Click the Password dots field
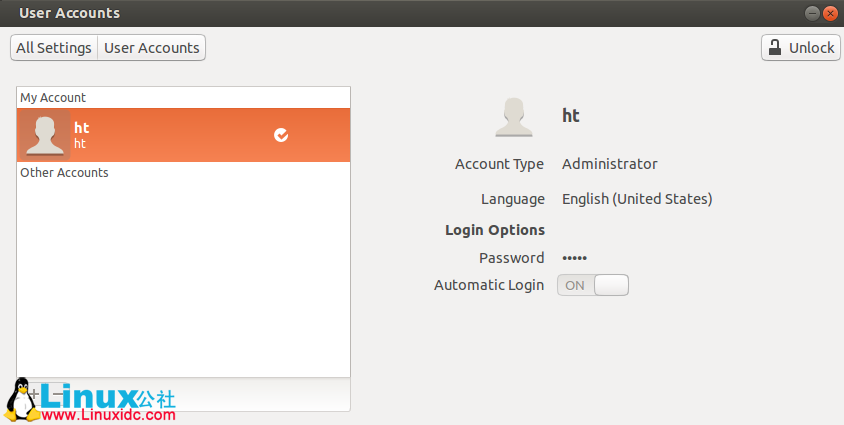The width and height of the screenshot is (844, 425). click(x=575, y=258)
